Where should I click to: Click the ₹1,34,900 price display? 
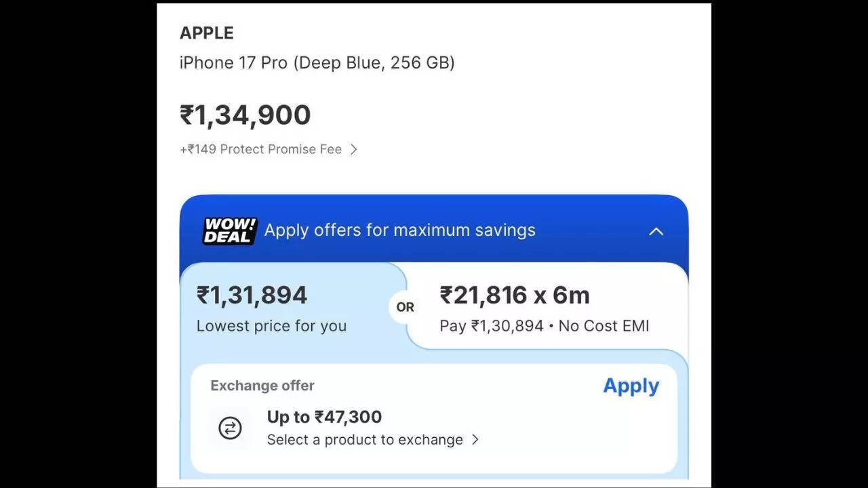(x=245, y=115)
